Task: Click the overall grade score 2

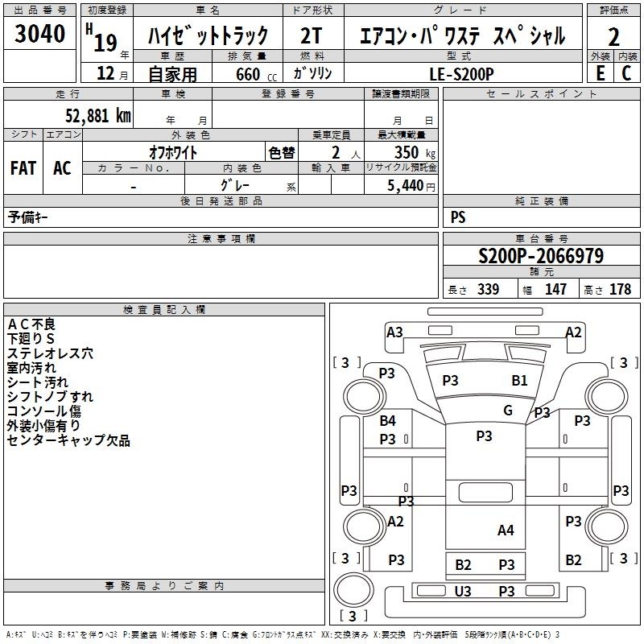Action: pyautogui.click(x=613, y=37)
